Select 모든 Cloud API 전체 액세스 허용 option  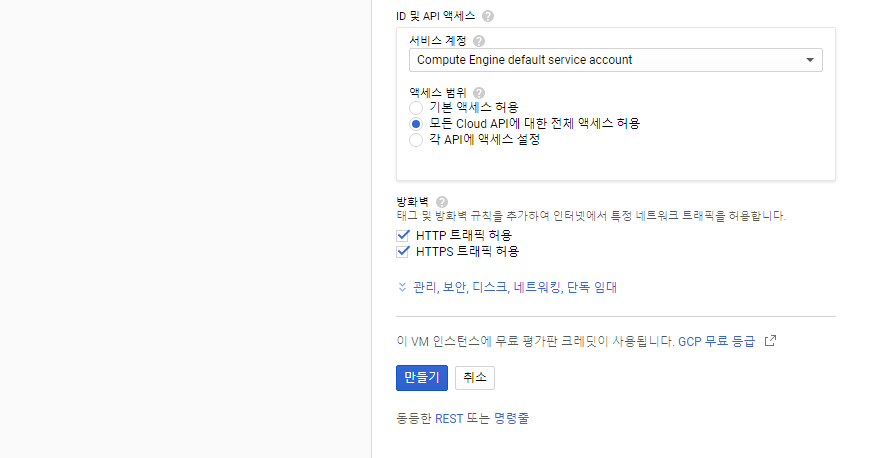click(x=416, y=124)
